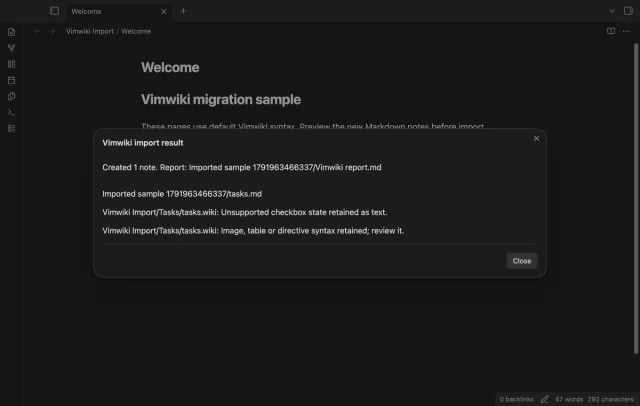Screen dimensions: 640x406
Task: Switch to reading view book icon
Action: coord(611,31)
